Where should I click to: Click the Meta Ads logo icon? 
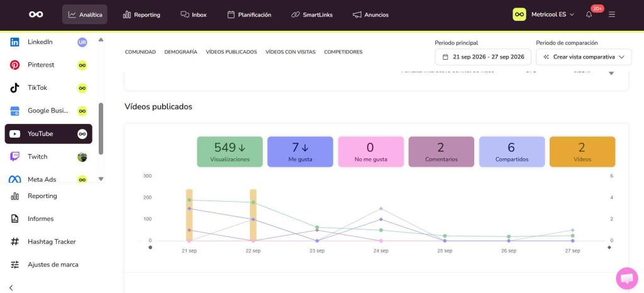click(x=15, y=180)
